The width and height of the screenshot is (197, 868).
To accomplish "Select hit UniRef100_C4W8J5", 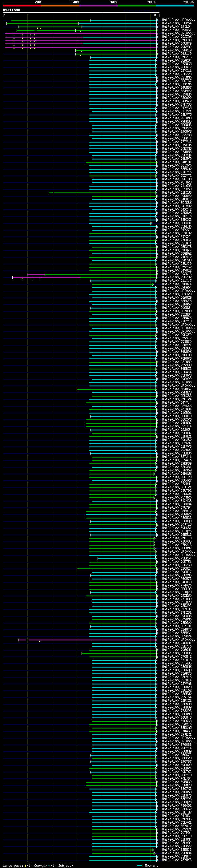I will tap(176, 199).
